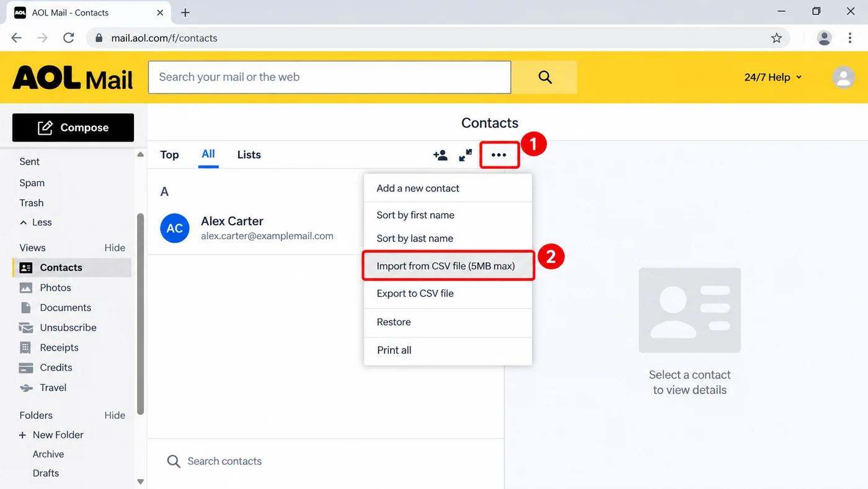Click the browser reload button
Screen dimensions: 868x489
tap(69, 38)
